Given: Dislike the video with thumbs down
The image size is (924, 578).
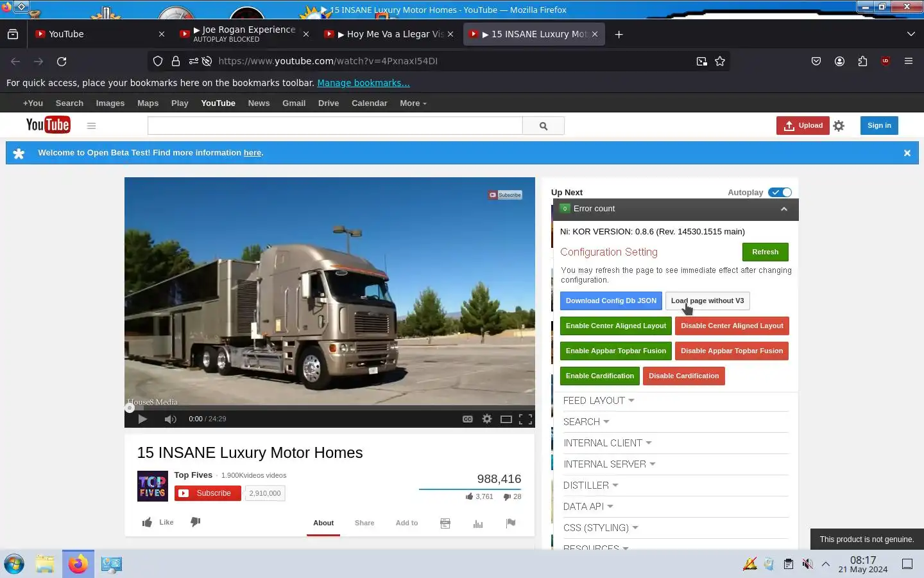Looking at the screenshot, I should click(196, 522).
